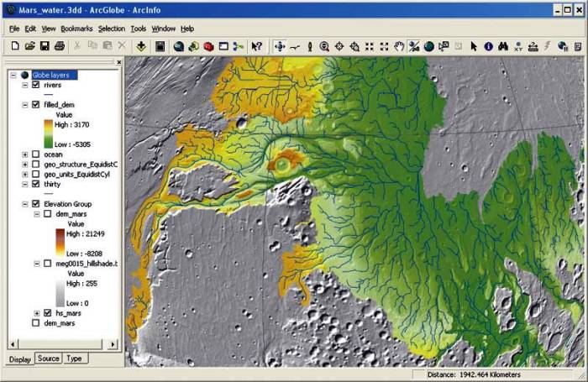Viewport: 588px width, 382px height.
Task: Click the Add Data yellow arrow icon
Action: point(141,46)
